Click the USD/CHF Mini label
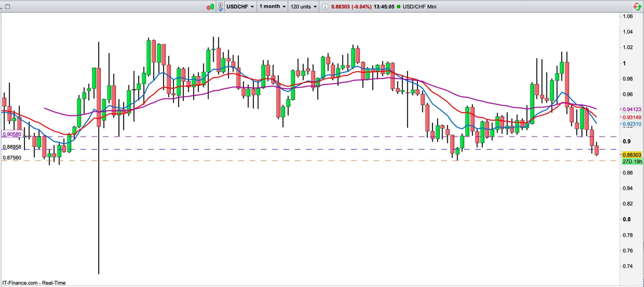644x287 pixels. (x=419, y=7)
